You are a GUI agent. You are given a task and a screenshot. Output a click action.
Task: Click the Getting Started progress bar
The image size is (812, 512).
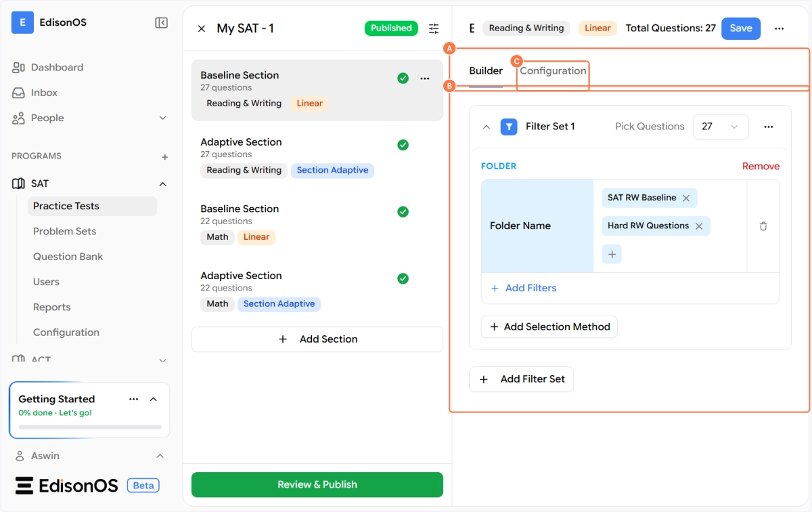pyautogui.click(x=90, y=427)
